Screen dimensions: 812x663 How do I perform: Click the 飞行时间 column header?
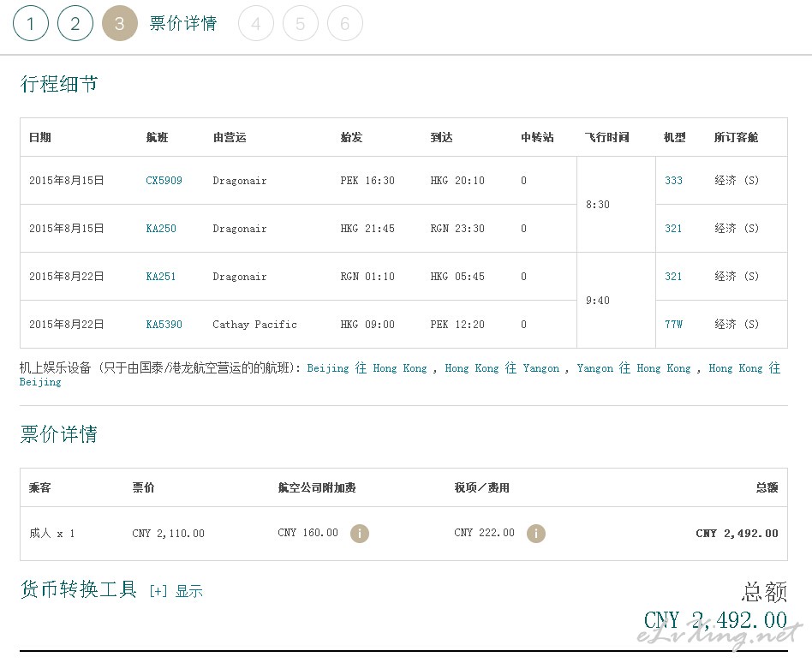607,137
